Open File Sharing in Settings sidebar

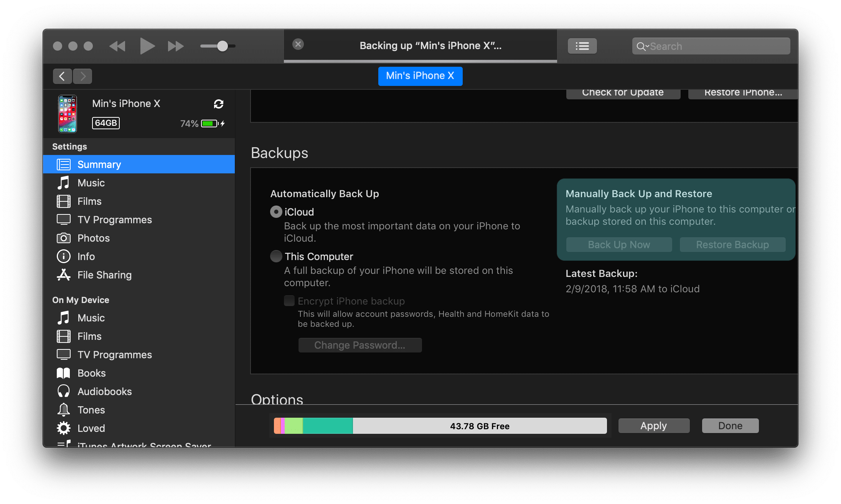(x=104, y=275)
